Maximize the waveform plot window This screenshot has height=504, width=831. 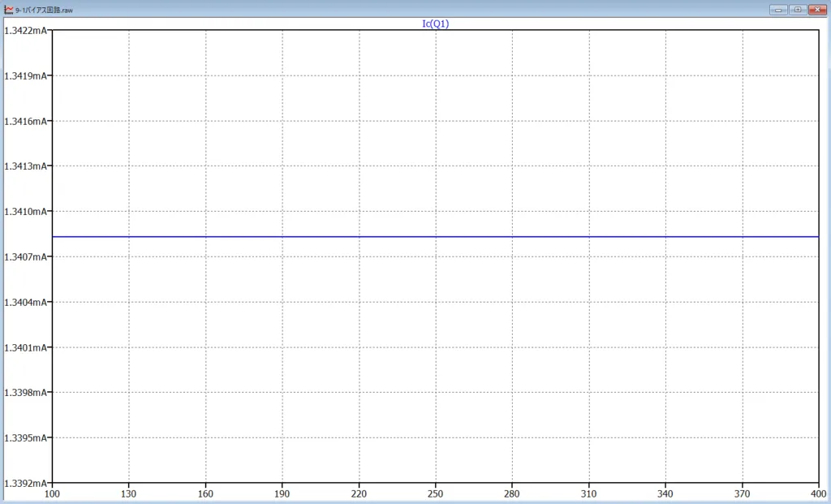point(798,9)
